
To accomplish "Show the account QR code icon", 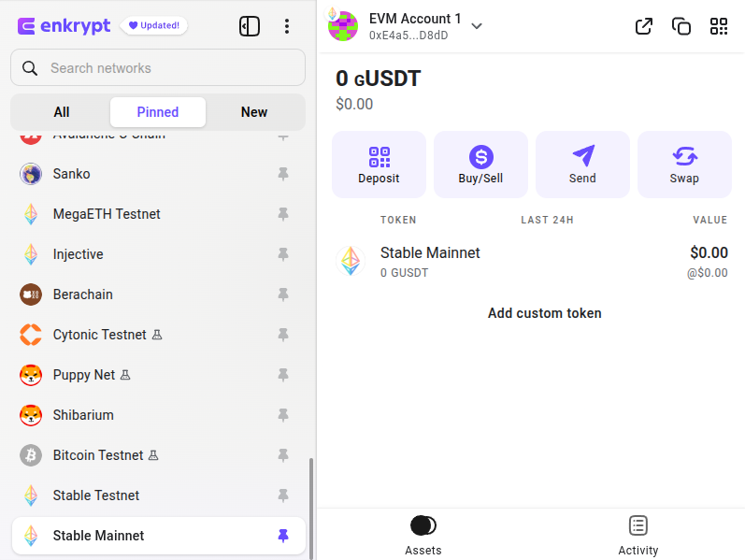I will pyautogui.click(x=719, y=26).
